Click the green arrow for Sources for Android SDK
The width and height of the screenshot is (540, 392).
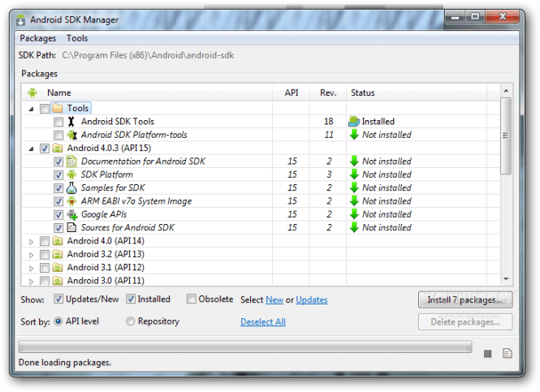(354, 227)
